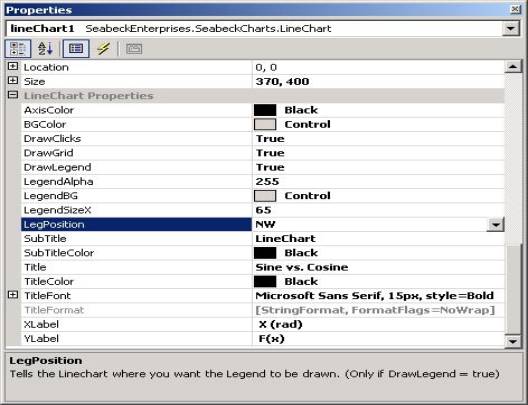Expand the TitleFont property
This screenshot has height=405, width=528.
[12, 295]
